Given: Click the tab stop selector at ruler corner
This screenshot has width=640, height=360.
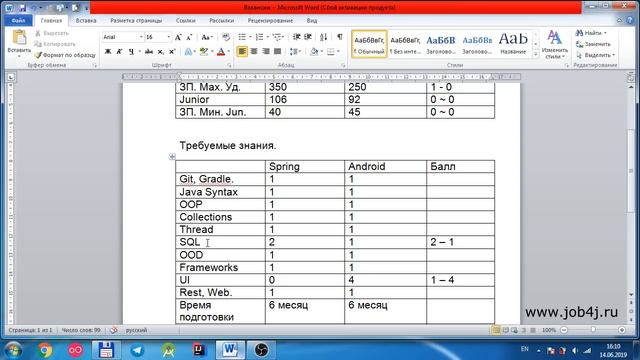Looking at the screenshot, I should (x=11, y=77).
